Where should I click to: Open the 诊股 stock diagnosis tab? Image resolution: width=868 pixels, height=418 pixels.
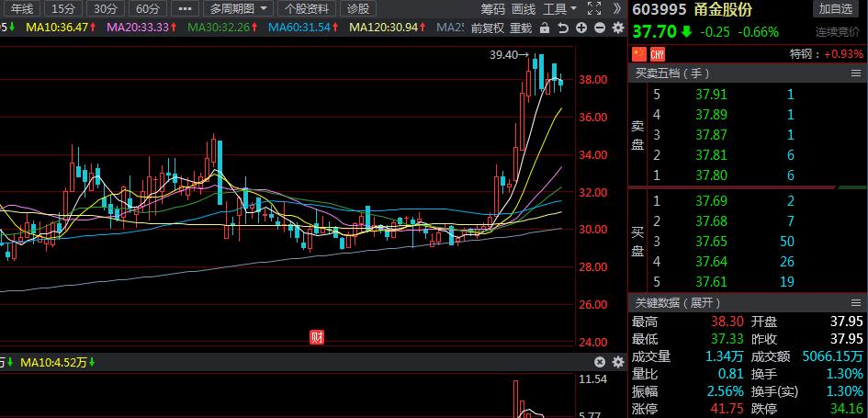coord(358,8)
